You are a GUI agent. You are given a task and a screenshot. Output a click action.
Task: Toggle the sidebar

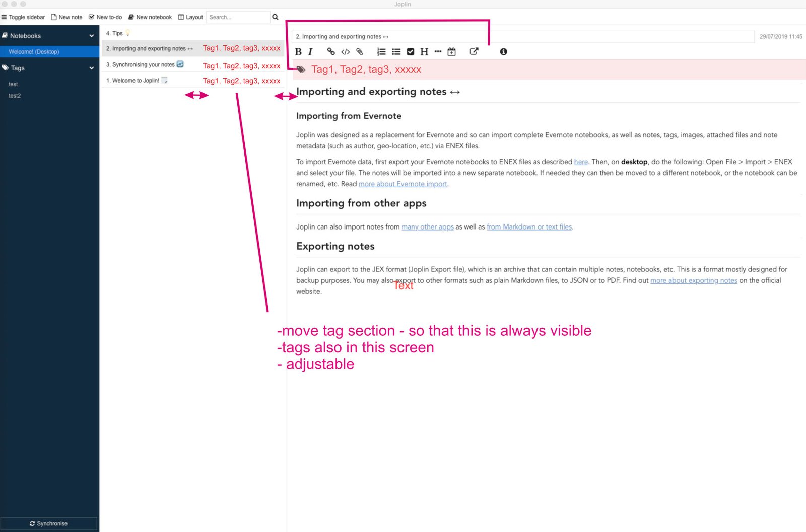click(23, 17)
